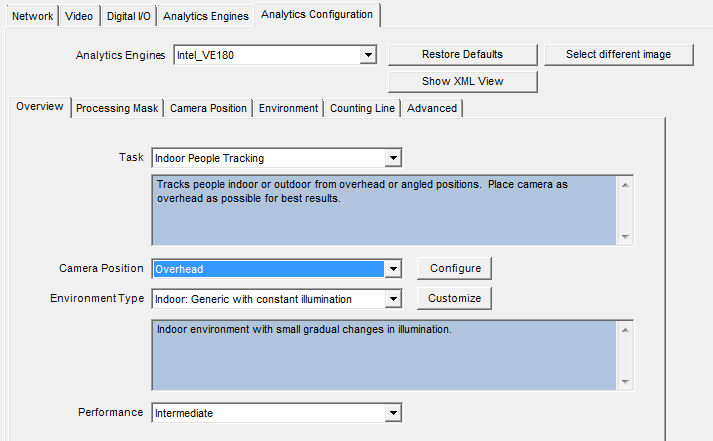Expand the Performance dropdown

click(393, 413)
